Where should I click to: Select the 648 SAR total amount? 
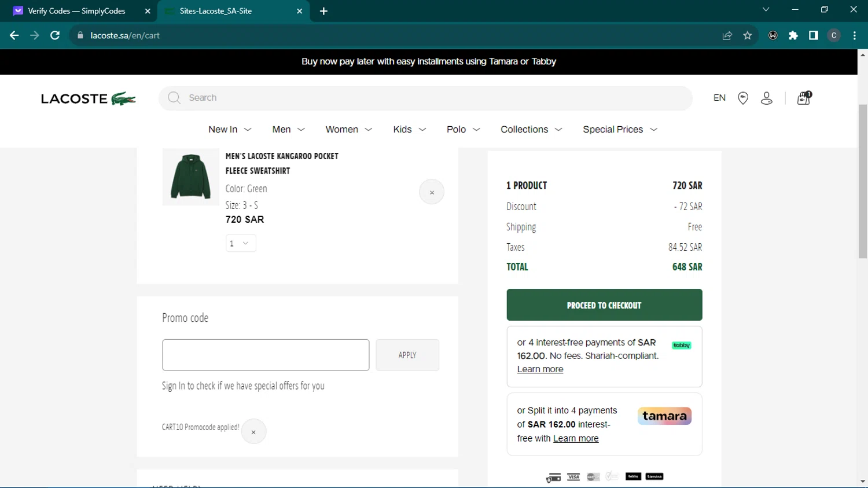tap(687, 267)
